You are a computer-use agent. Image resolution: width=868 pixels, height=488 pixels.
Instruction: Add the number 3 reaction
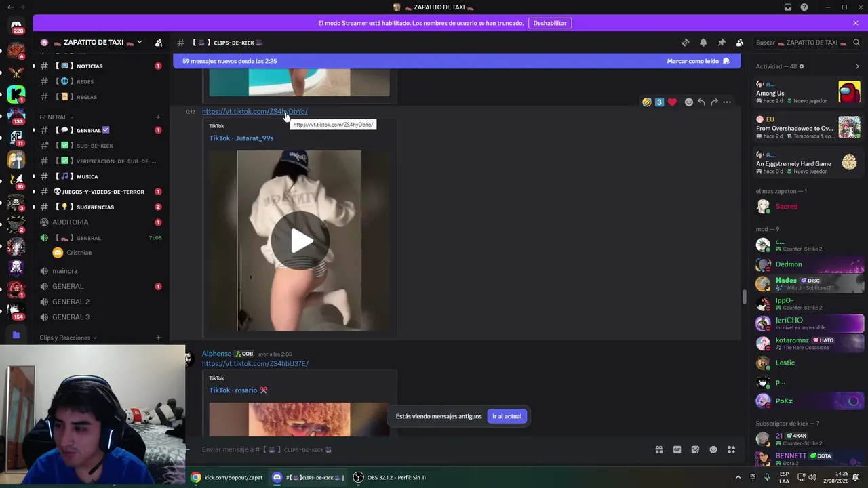click(x=659, y=102)
